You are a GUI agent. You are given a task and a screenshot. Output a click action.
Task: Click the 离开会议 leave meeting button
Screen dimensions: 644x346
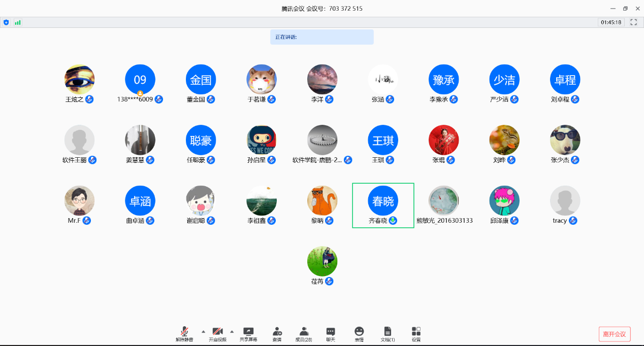pyautogui.click(x=615, y=334)
